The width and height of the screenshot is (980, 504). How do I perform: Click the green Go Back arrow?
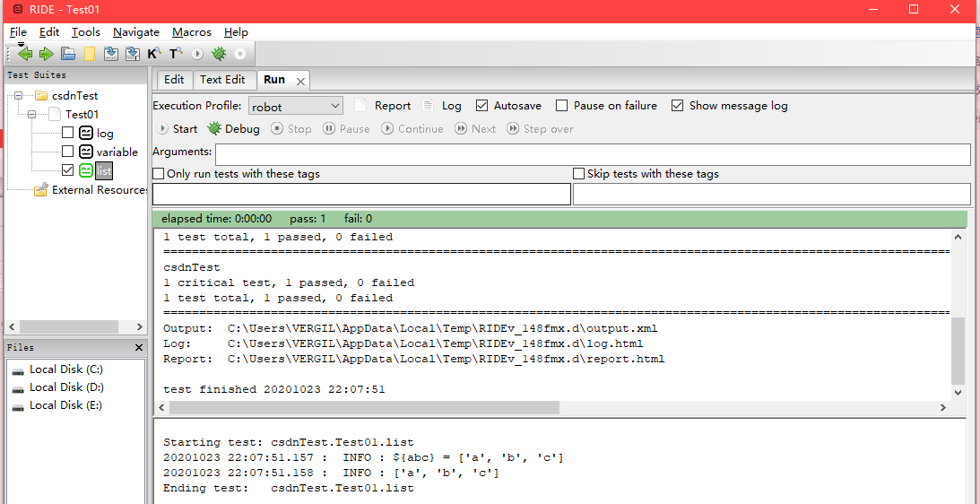(26, 55)
